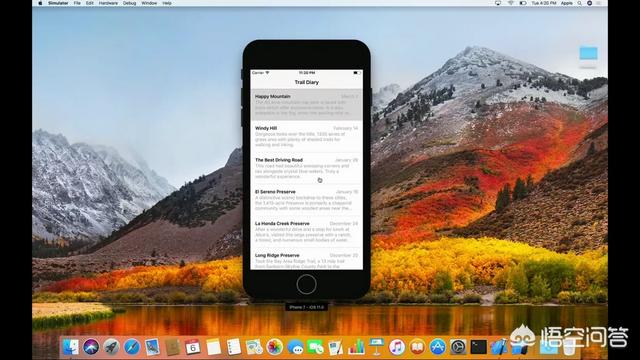Viewport: 640px width, 360px height.
Task: Open Safari compass icon in Dock
Action: coord(131,347)
